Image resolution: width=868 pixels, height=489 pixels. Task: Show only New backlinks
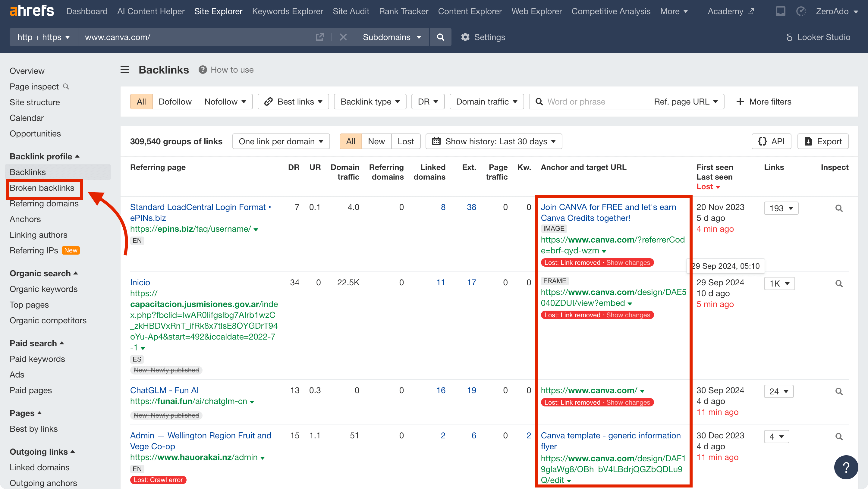pos(376,141)
